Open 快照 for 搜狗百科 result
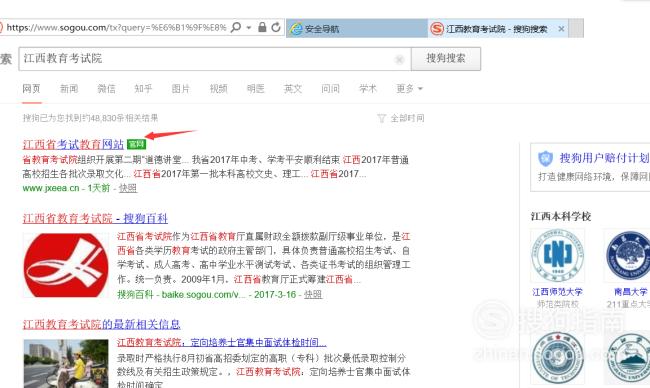The image size is (650, 388). coord(313,295)
